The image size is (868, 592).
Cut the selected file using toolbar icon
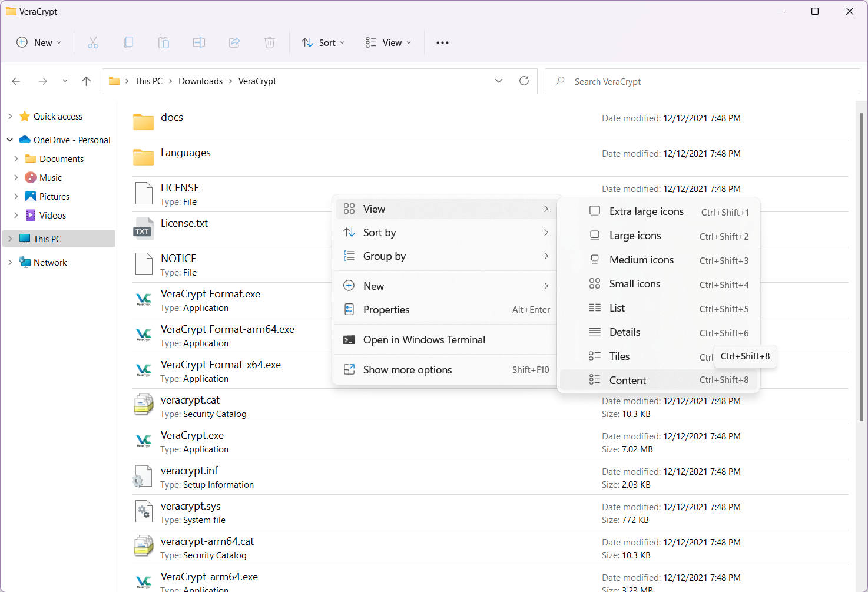click(93, 42)
